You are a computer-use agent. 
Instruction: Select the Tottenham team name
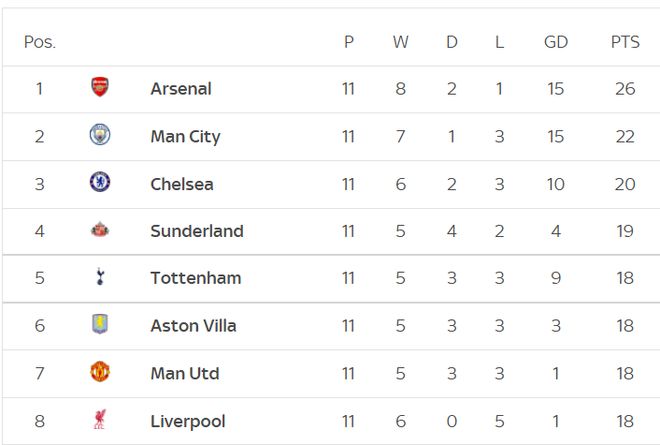196,278
